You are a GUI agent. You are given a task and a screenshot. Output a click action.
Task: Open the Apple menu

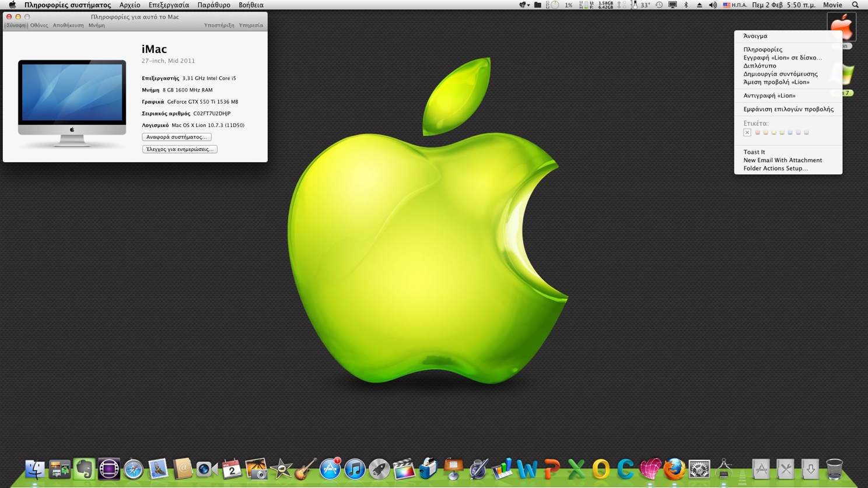12,5
